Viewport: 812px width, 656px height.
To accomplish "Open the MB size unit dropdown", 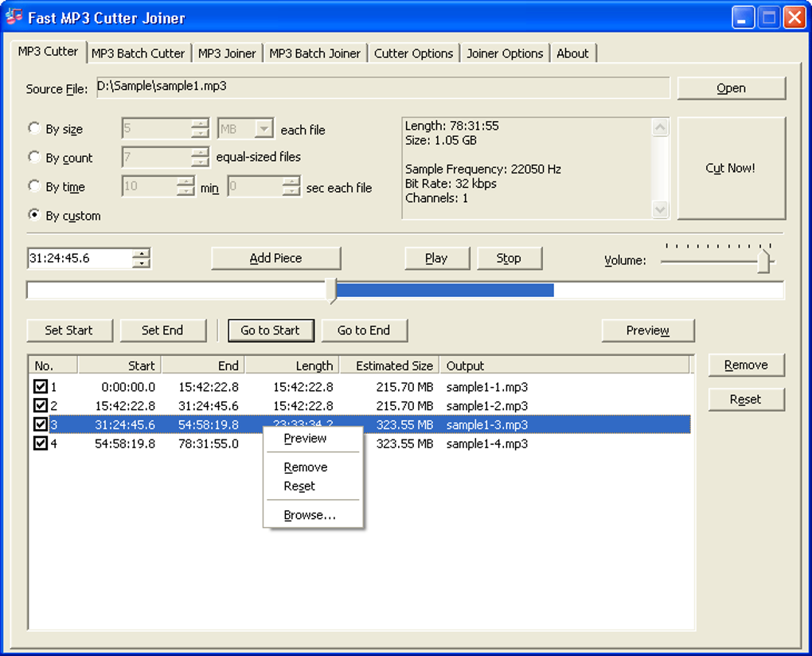I will pos(264,128).
